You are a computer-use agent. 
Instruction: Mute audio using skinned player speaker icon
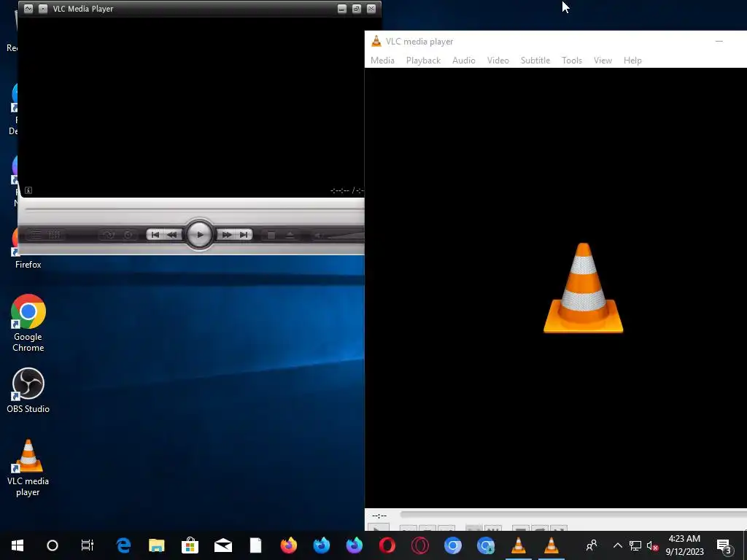[x=318, y=236]
